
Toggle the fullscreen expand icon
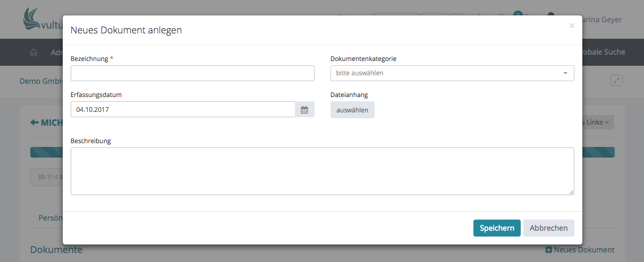616,81
